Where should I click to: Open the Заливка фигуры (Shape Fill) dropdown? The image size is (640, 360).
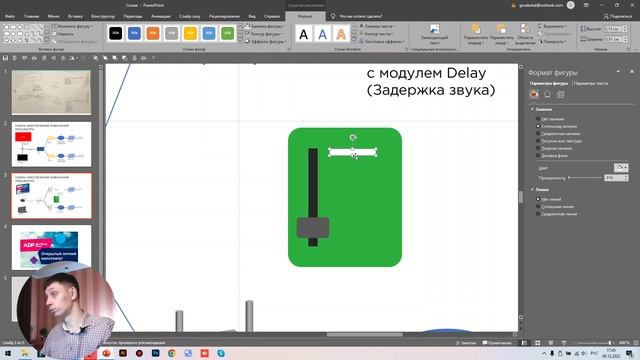[265, 26]
